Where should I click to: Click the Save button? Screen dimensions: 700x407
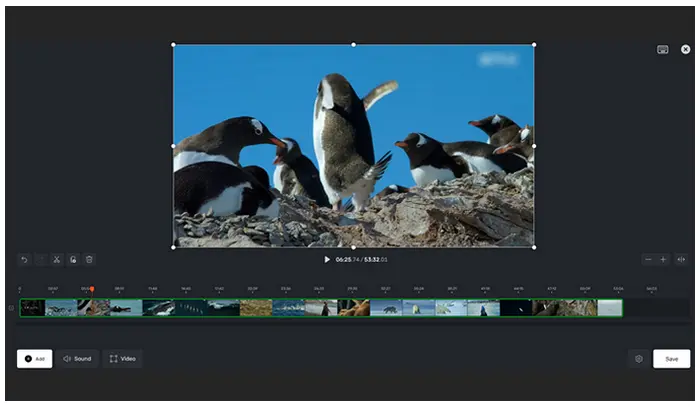671,358
